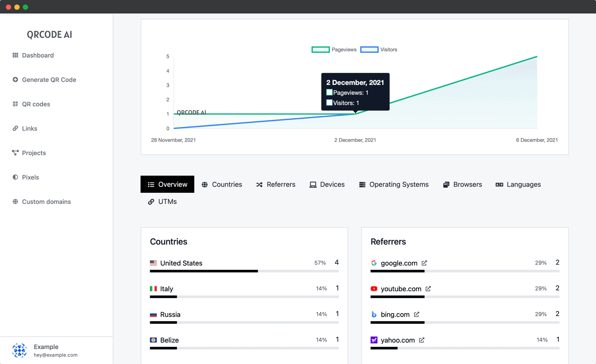Click the Example user avatar

click(x=20, y=350)
